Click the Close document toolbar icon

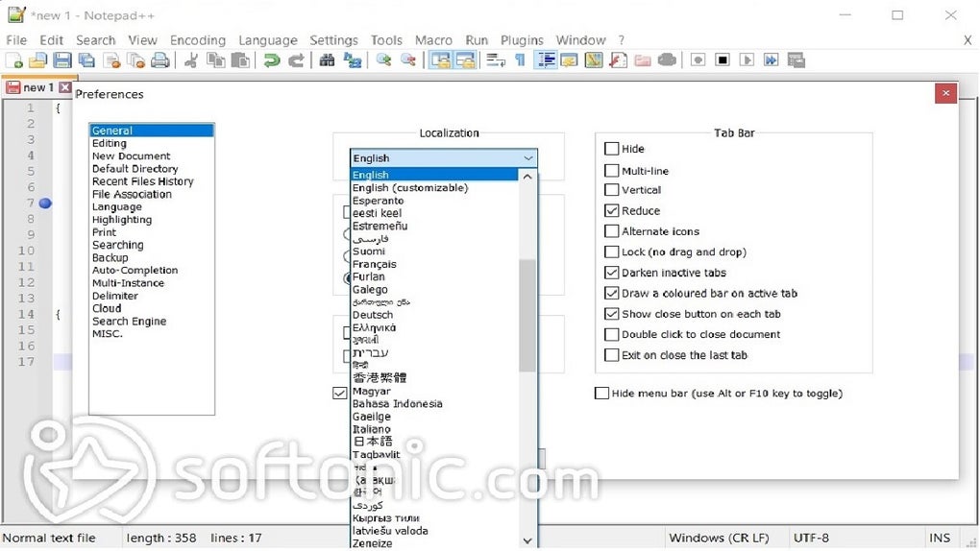click(x=111, y=60)
